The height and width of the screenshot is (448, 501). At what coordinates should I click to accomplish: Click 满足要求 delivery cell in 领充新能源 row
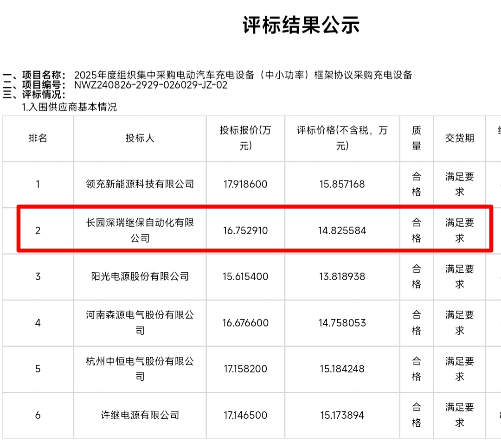(459, 185)
